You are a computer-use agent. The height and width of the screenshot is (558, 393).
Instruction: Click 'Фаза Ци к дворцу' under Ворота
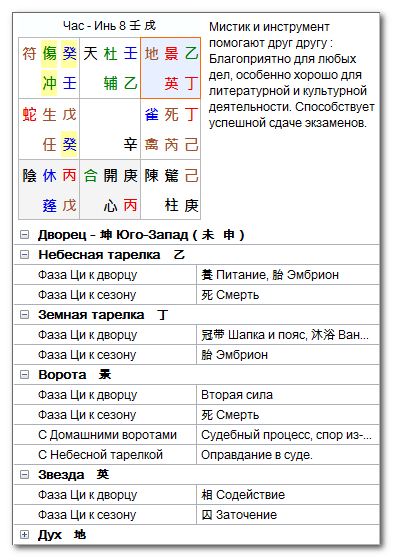point(87,395)
